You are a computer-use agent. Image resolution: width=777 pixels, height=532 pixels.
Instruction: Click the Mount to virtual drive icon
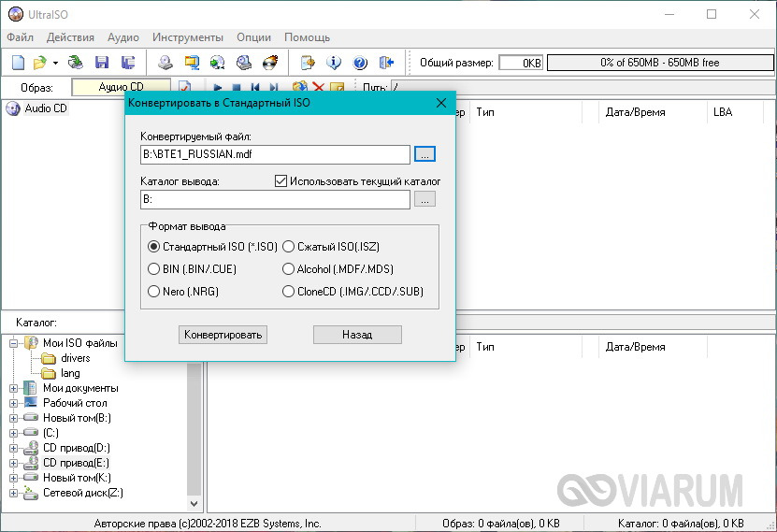243,63
